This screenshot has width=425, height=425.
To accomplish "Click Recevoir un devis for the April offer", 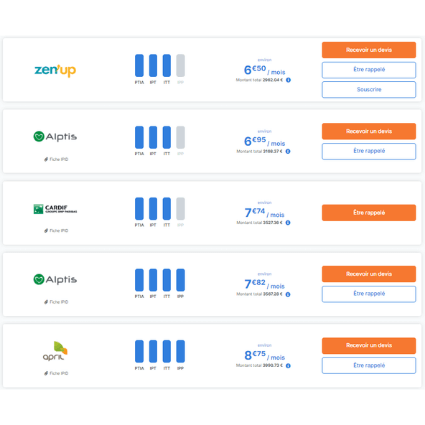I will pyautogui.click(x=369, y=345).
